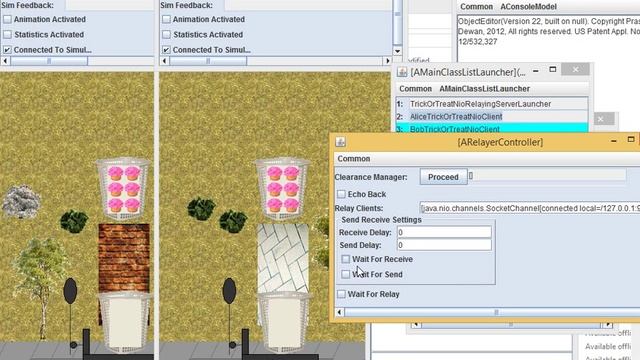Viewport: 640px width, 360px height.
Task: Uncheck Connected To Simul... in the left panel
Action: point(7,50)
